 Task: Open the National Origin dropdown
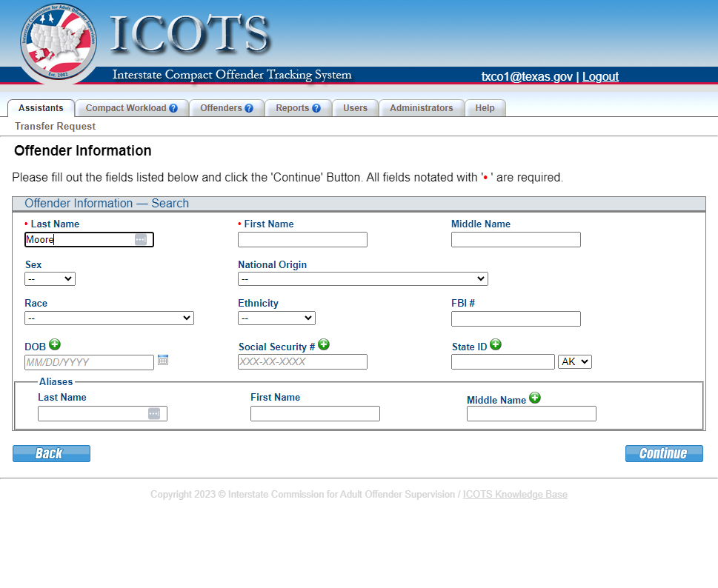coord(362,278)
